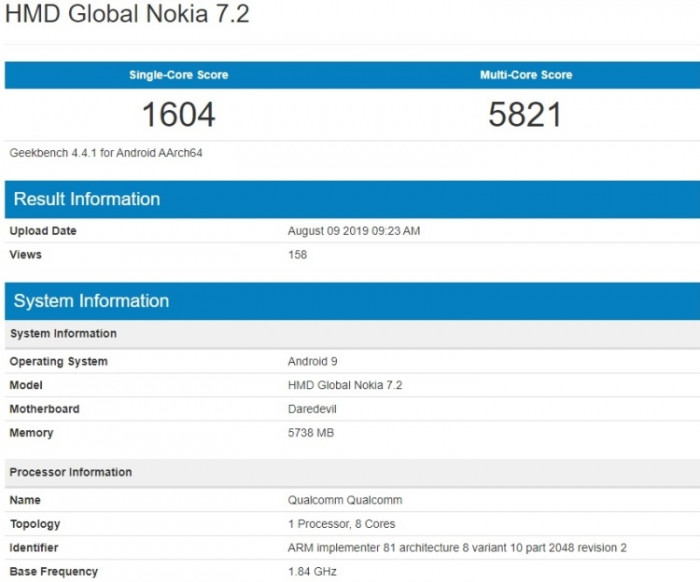Click the 1 Processor, 8 Cores topology value
The image size is (700, 582).
(341, 524)
